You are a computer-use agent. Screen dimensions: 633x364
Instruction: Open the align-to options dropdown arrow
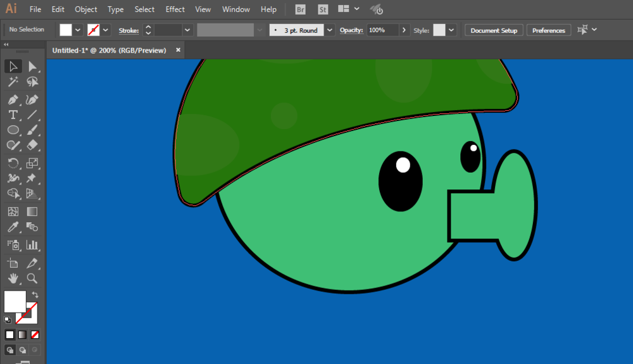pos(594,30)
